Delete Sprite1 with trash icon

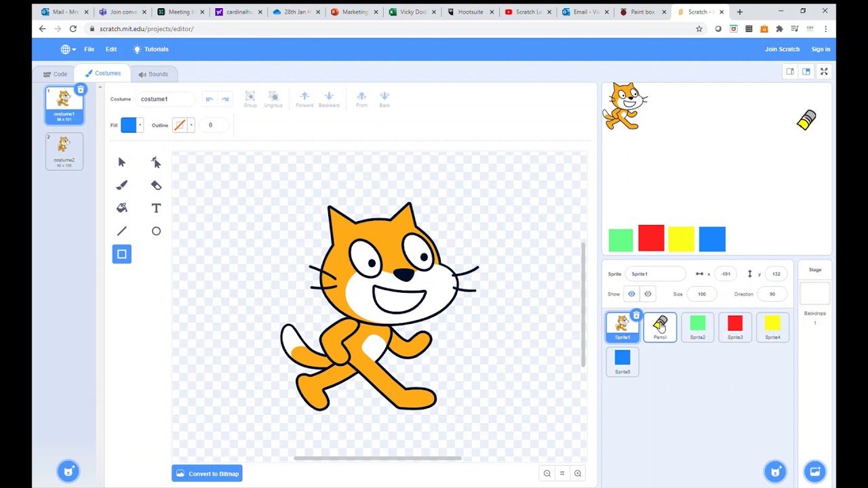click(x=636, y=315)
